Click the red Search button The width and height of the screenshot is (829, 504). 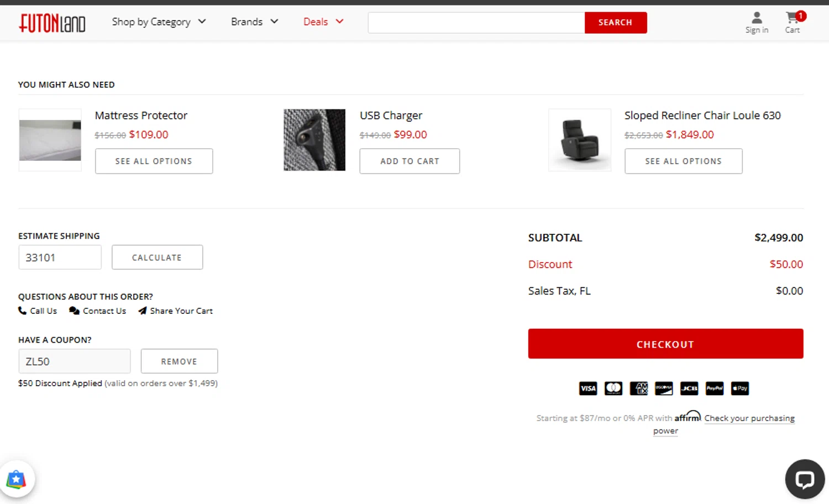coord(616,23)
